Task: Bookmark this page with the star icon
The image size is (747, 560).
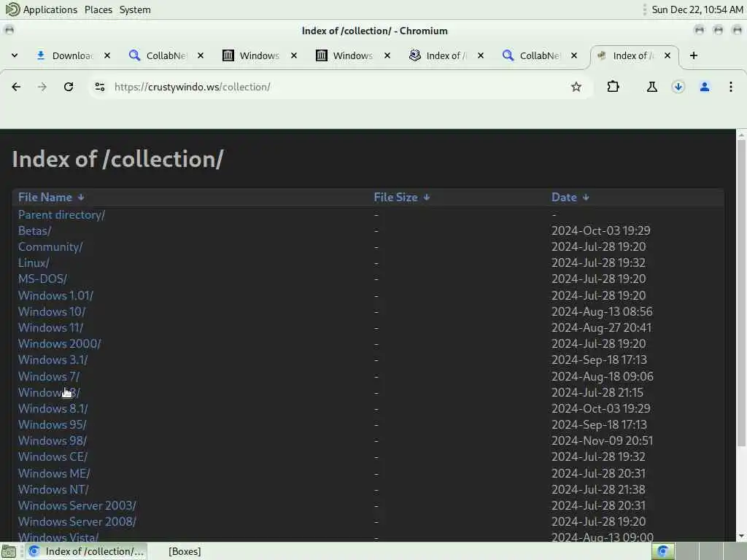Action: coord(576,87)
